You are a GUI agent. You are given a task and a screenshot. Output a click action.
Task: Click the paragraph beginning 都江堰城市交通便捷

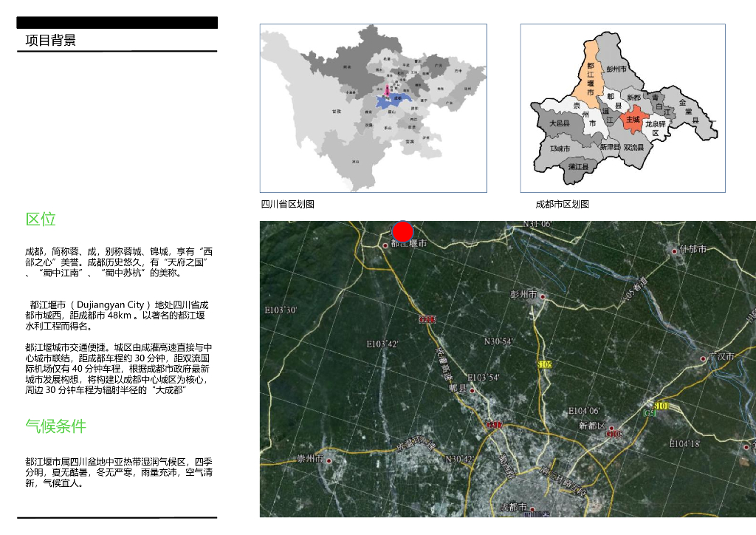119,369
